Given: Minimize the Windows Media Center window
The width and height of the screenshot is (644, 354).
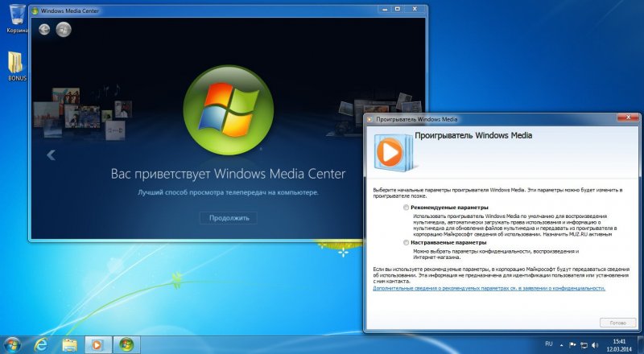Looking at the screenshot, I should 385,9.
